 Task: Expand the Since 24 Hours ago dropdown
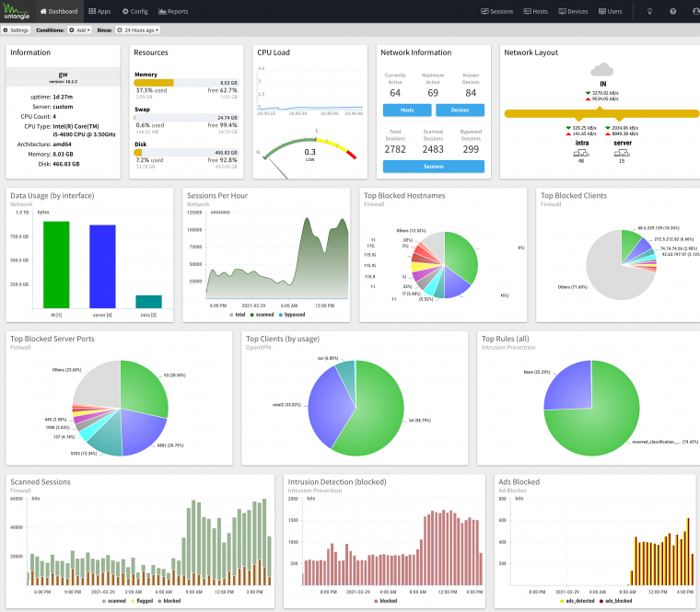[137, 29]
